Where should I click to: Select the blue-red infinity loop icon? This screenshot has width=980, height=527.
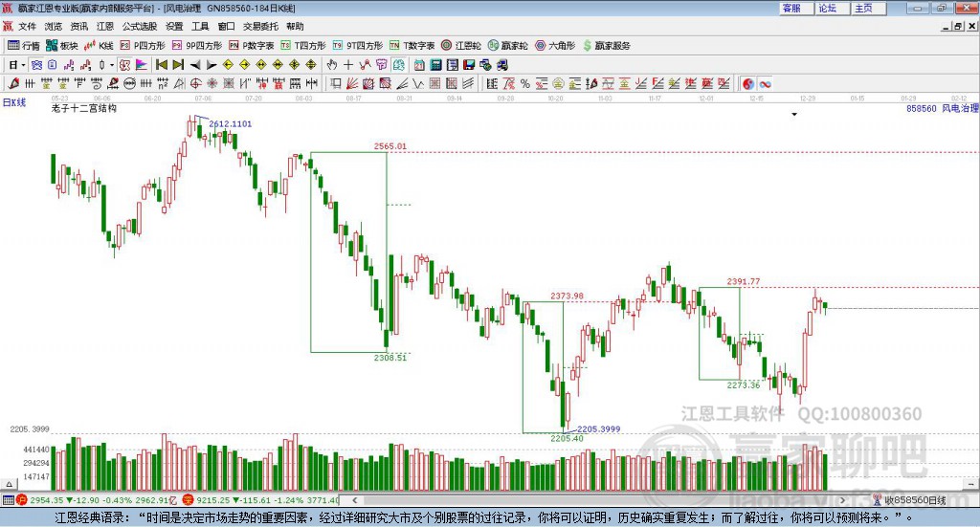click(x=765, y=83)
